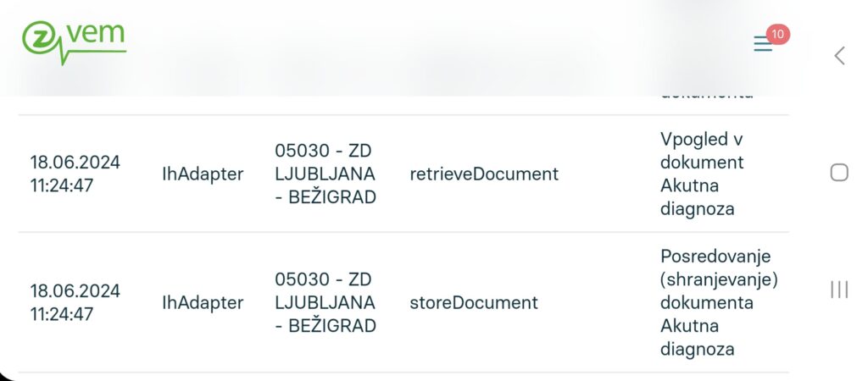The image size is (868, 381).
Task: Click the 'vem' logo text
Action: tap(95, 35)
